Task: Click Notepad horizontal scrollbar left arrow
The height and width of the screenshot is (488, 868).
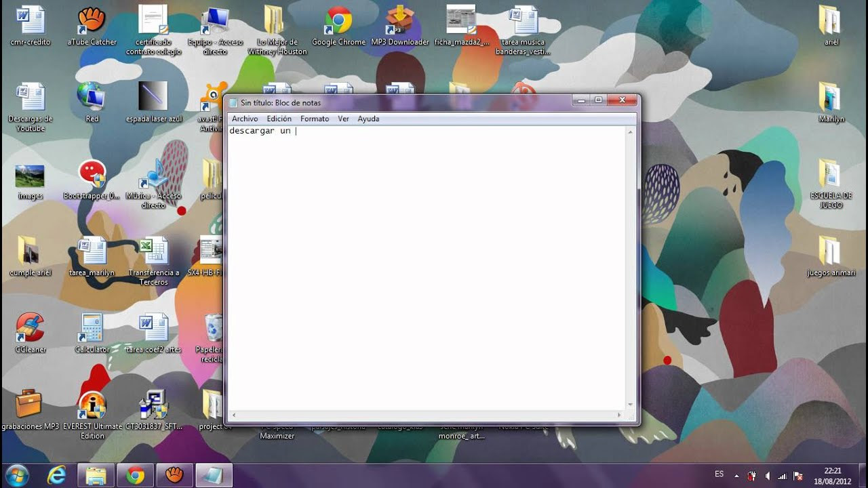Action: (233, 415)
